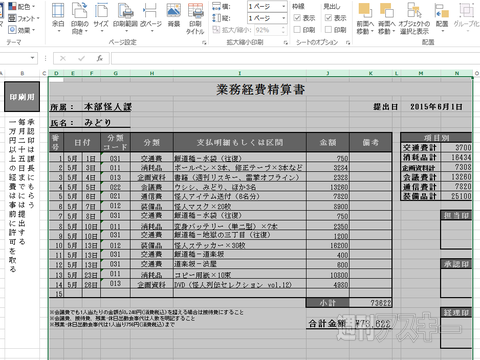This screenshot has width=480, height=360.
Task: Open the 配色 theme colors menu
Action: coord(22,6)
